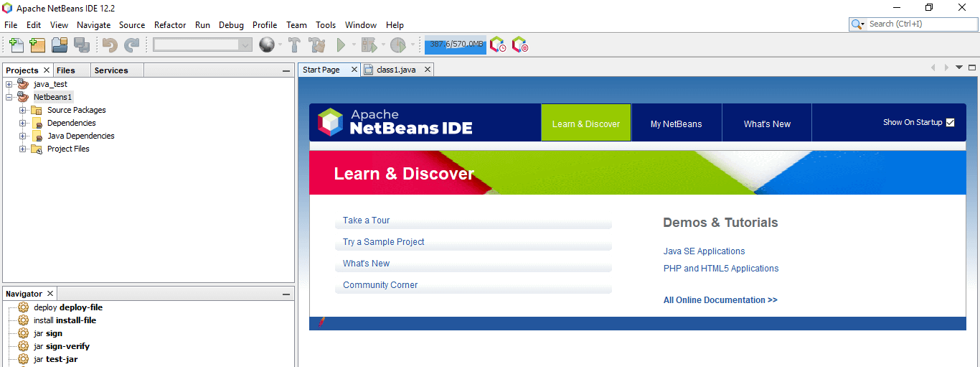Image resolution: width=980 pixels, height=367 pixels.
Task: Click the Redo arrow icon
Action: tap(131, 45)
